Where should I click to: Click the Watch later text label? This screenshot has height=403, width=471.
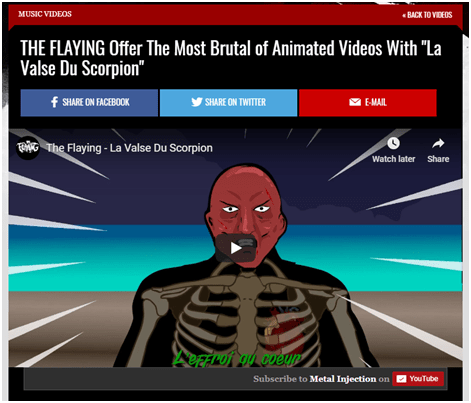pos(393,159)
